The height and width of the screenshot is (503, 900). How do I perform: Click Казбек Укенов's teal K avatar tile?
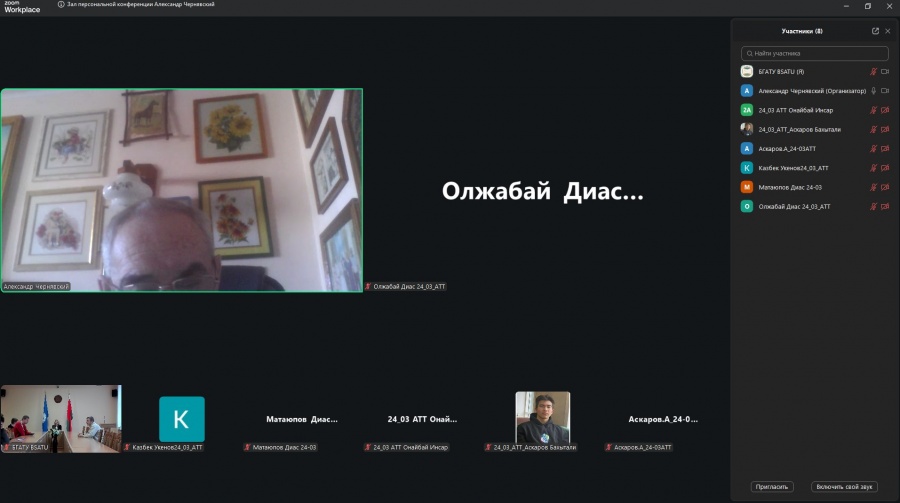point(181,418)
